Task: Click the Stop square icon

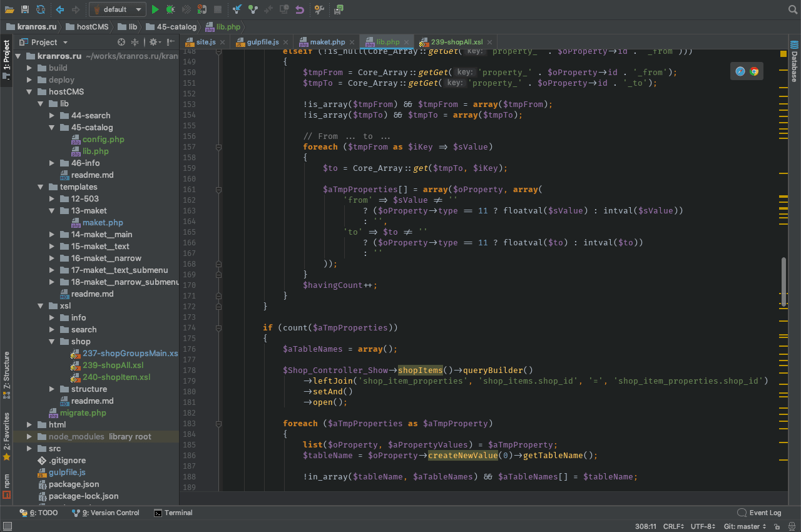Action: point(218,9)
